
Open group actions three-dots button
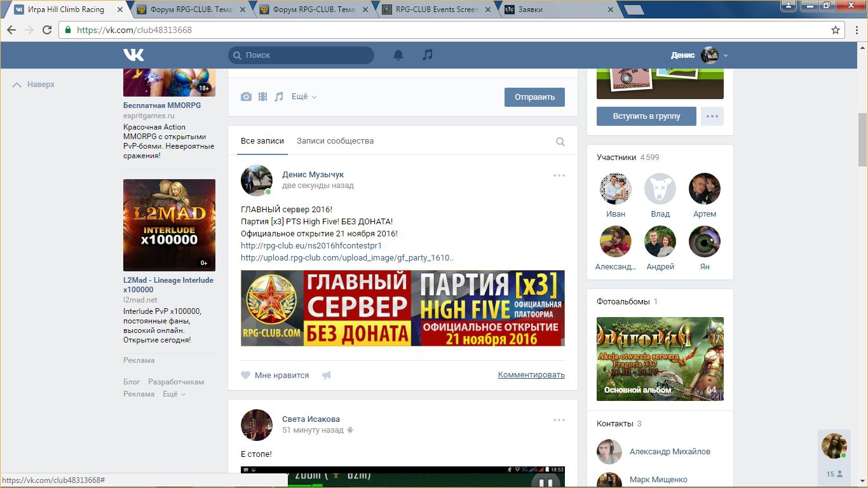[x=712, y=116]
